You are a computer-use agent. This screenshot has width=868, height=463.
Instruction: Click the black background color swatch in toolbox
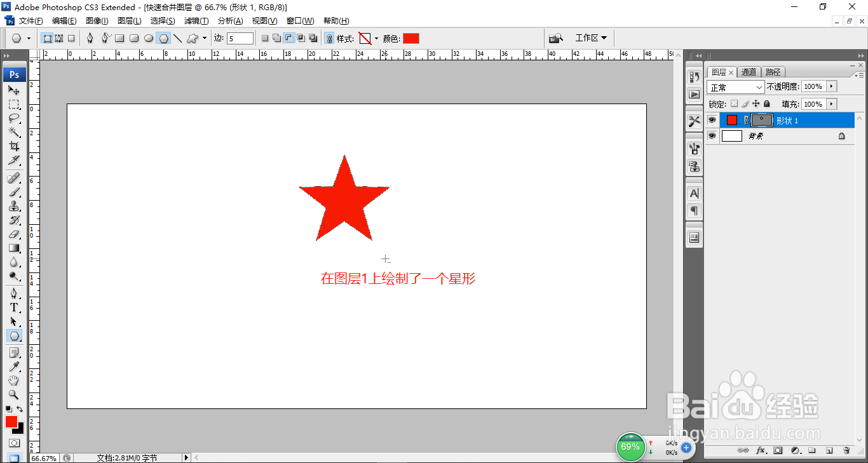[x=20, y=430]
